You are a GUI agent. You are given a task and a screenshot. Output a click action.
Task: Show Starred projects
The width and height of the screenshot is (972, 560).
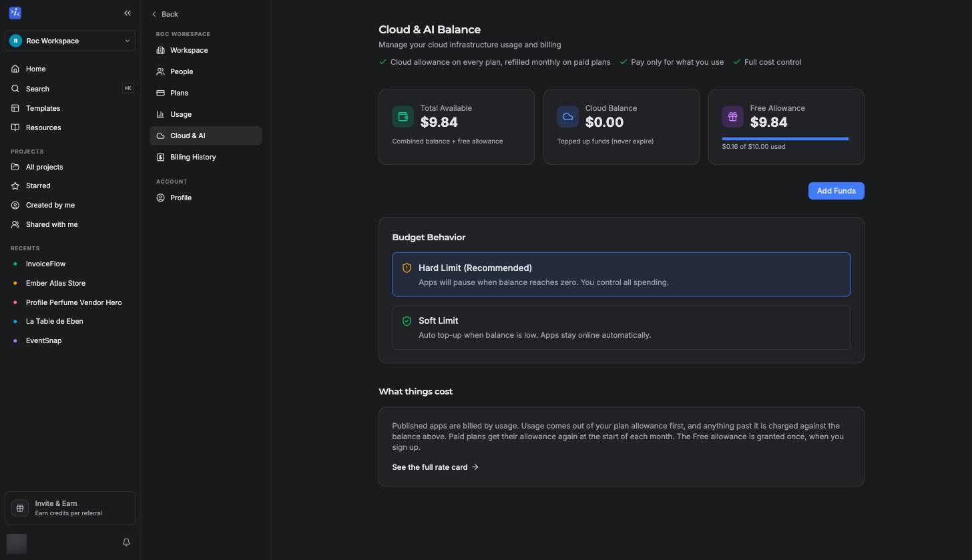click(70, 186)
